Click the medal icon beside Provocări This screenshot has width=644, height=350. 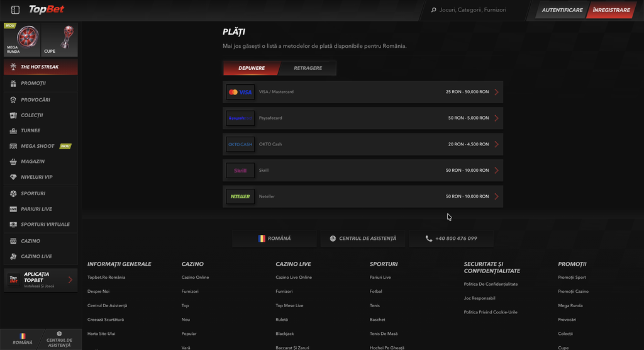(13, 100)
